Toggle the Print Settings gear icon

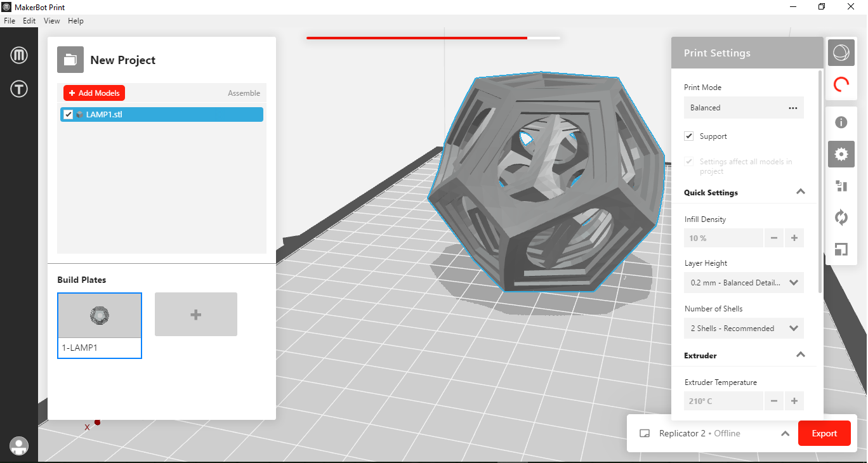[841, 154]
